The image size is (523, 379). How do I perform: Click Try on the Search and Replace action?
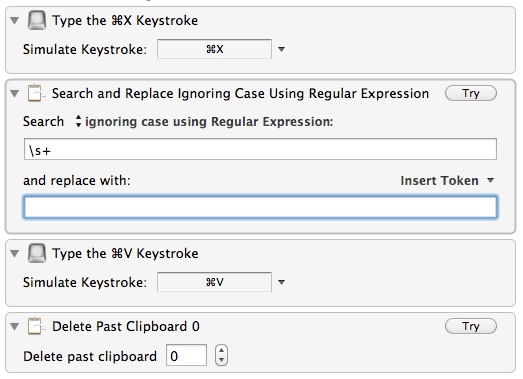pos(471,93)
